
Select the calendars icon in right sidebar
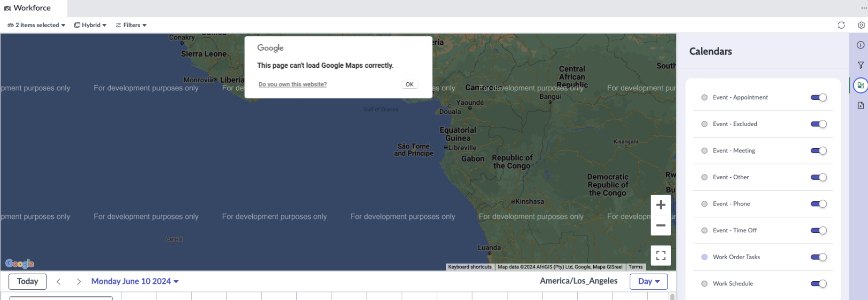tap(860, 86)
